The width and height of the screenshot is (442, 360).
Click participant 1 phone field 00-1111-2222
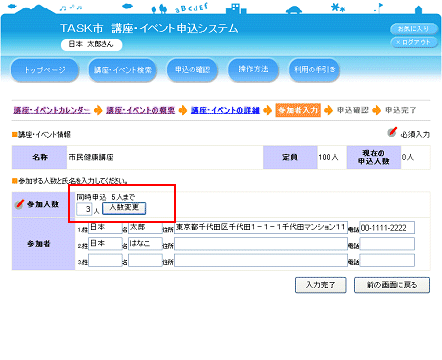(387, 227)
